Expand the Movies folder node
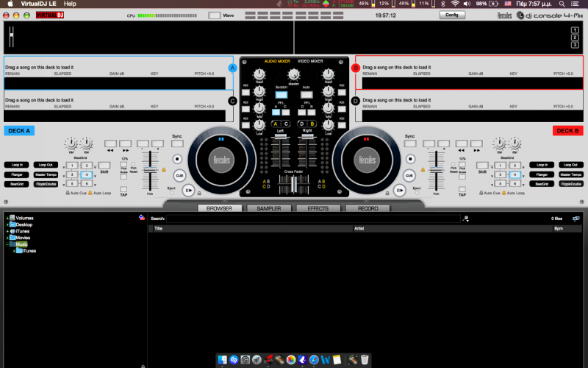Screen dimensions: 588x368 coord(8,238)
